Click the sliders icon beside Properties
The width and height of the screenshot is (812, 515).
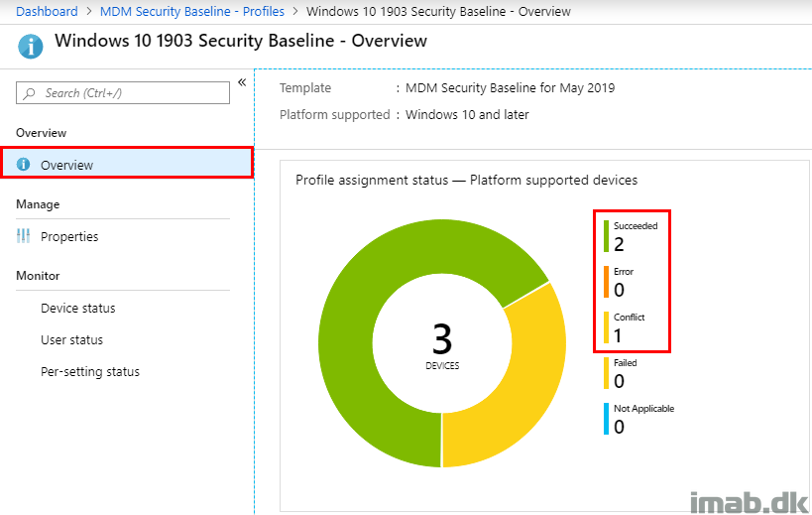[24, 236]
